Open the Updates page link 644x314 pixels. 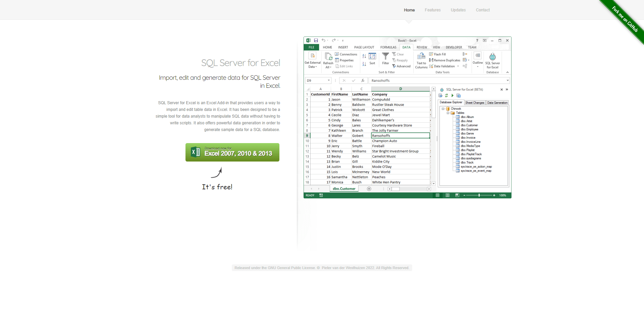[458, 10]
